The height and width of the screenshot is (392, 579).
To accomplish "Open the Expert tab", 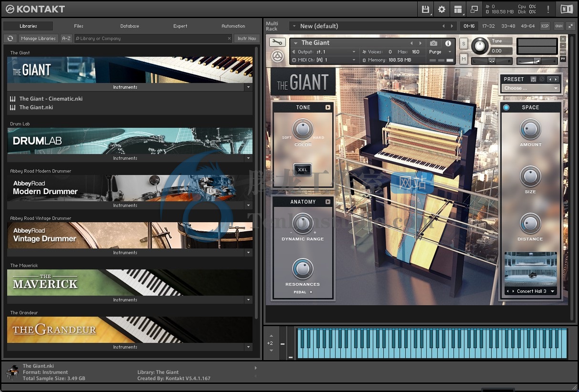I will pos(180,26).
